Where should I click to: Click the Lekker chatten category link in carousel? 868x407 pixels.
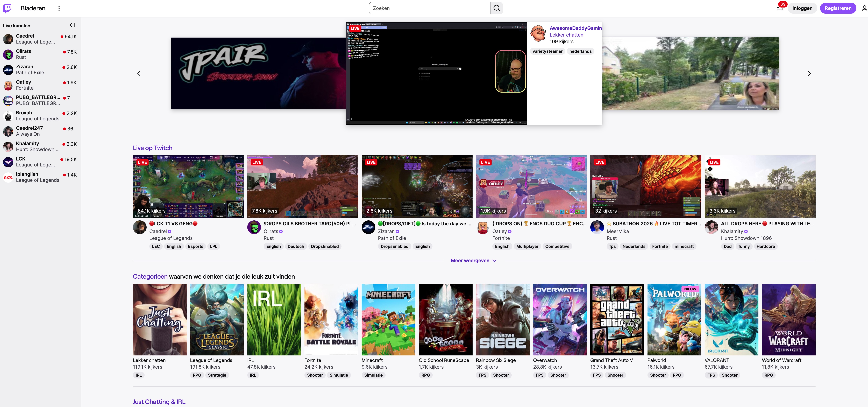tap(566, 35)
